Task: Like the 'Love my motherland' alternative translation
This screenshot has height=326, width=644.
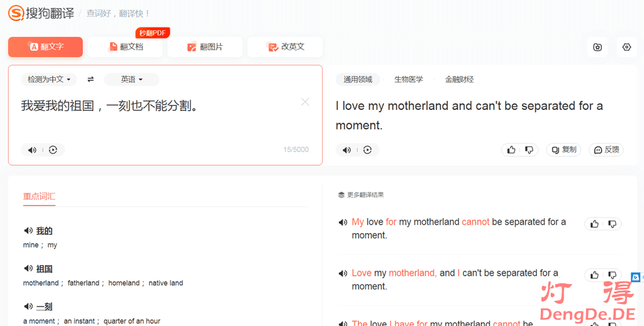Action: pyautogui.click(x=594, y=274)
